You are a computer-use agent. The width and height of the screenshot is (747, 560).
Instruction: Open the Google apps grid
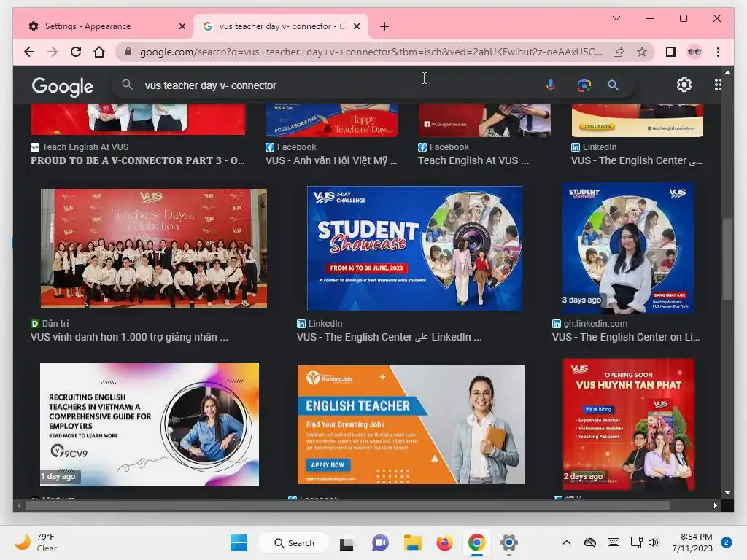pyautogui.click(x=718, y=85)
